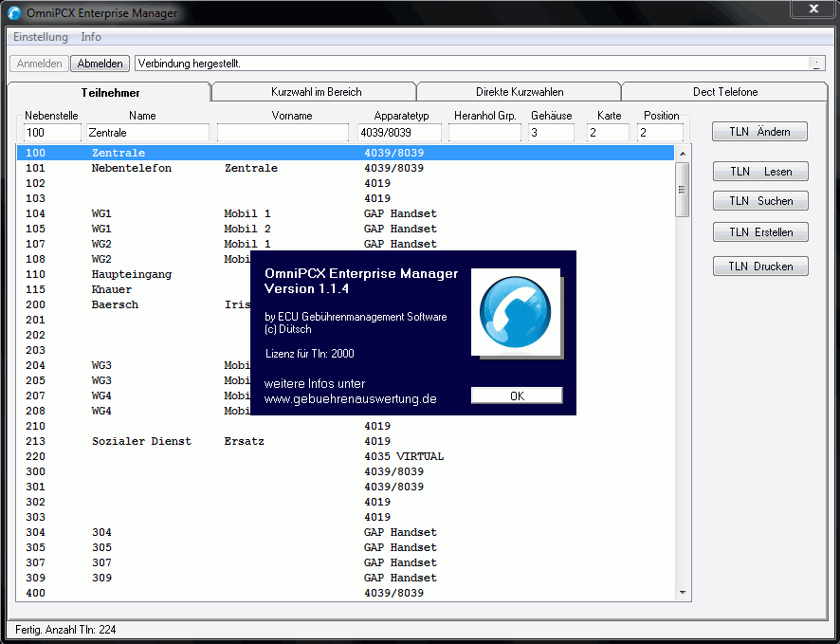The height and width of the screenshot is (644, 840).
Task: Click Version 1.1.4 text in dialog
Action: click(306, 288)
